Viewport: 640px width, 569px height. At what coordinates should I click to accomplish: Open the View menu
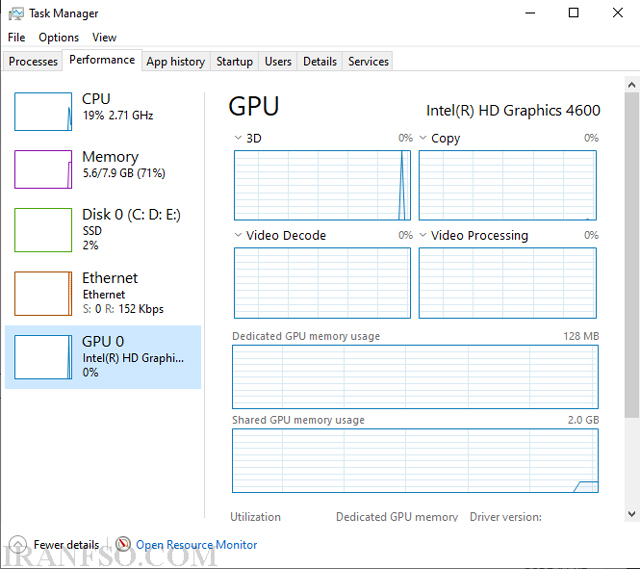click(104, 38)
